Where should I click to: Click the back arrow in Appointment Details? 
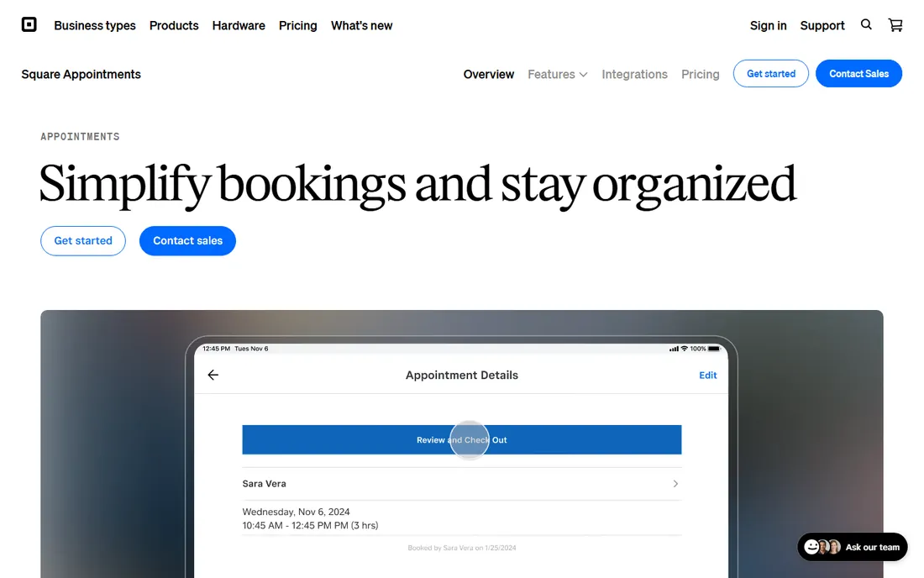pyautogui.click(x=213, y=375)
